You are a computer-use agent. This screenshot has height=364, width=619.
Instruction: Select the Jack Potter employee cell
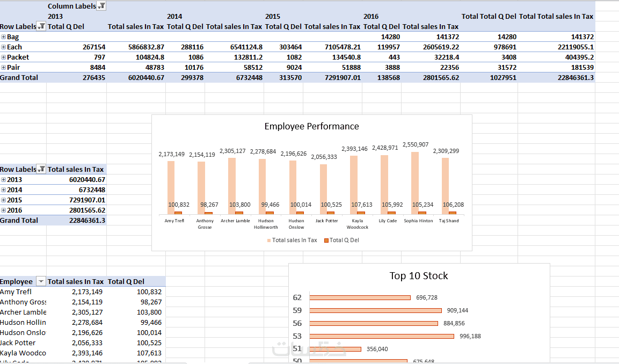(x=23, y=343)
